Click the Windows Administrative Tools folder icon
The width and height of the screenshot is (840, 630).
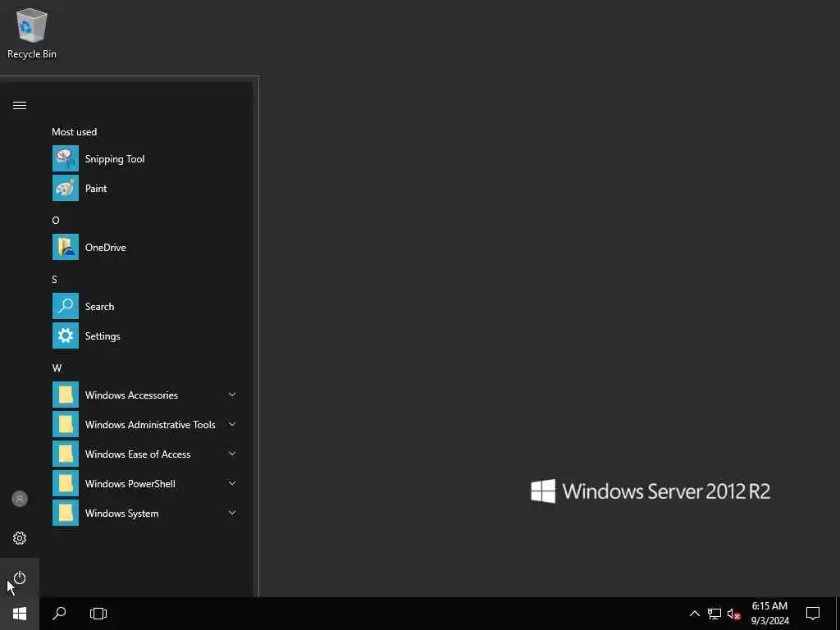(66, 424)
